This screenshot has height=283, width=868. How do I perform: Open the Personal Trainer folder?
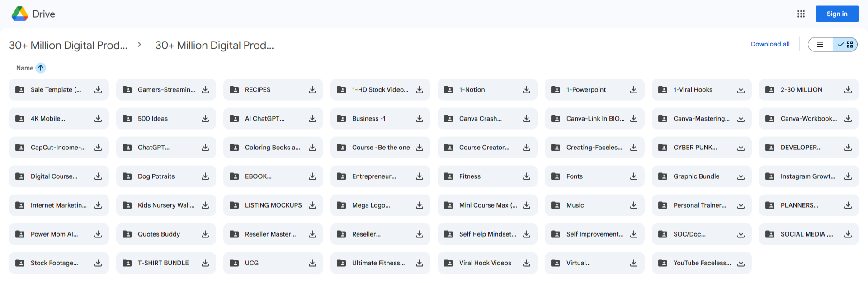pos(702,205)
